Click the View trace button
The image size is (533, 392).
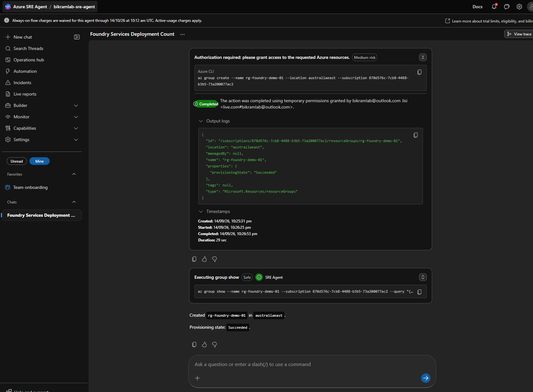pos(519,34)
